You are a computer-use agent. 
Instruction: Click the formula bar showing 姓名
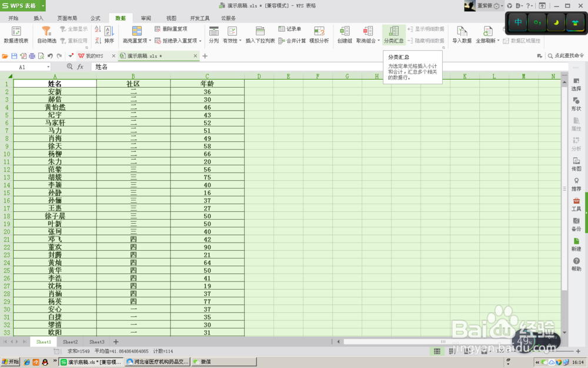[329, 67]
